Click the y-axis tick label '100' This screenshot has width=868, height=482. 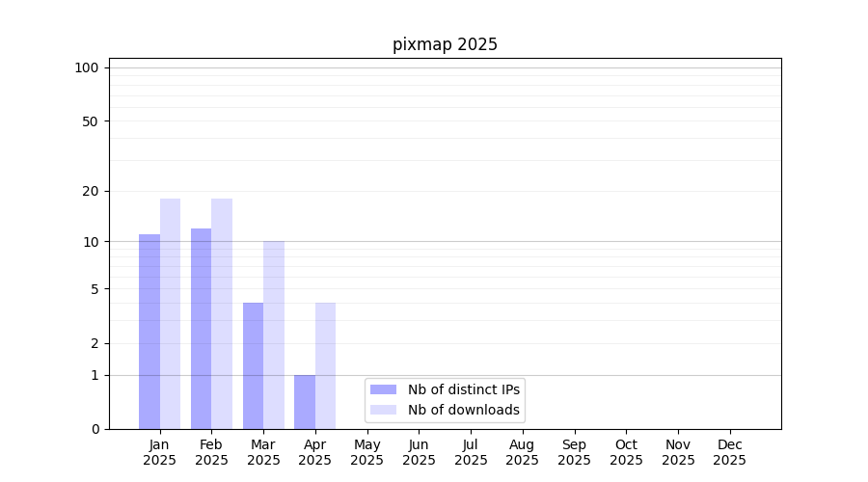(87, 67)
